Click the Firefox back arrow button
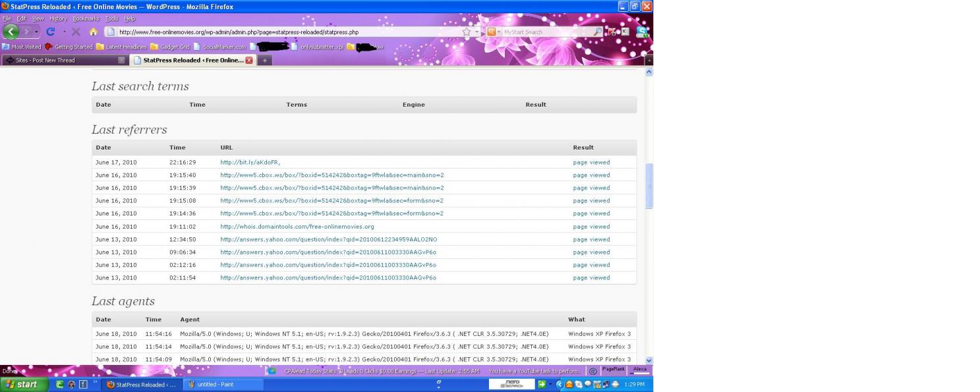The image size is (980, 392). (x=11, y=32)
